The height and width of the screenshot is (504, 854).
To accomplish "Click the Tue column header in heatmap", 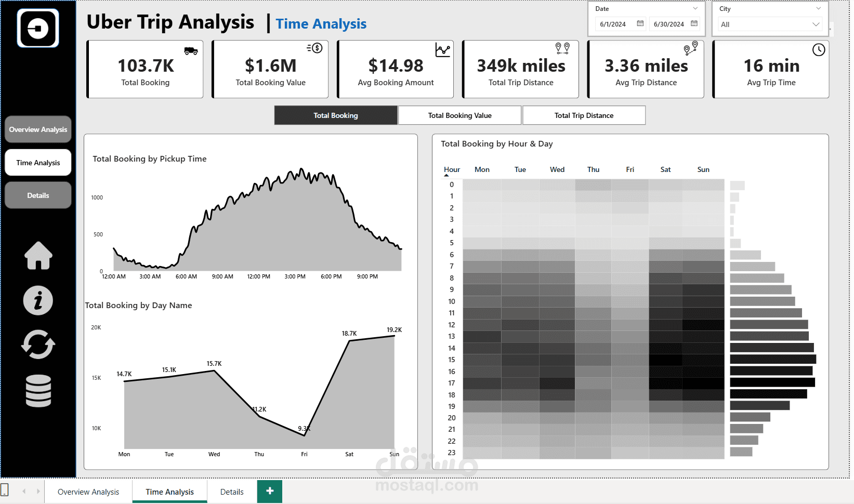I will (x=520, y=169).
